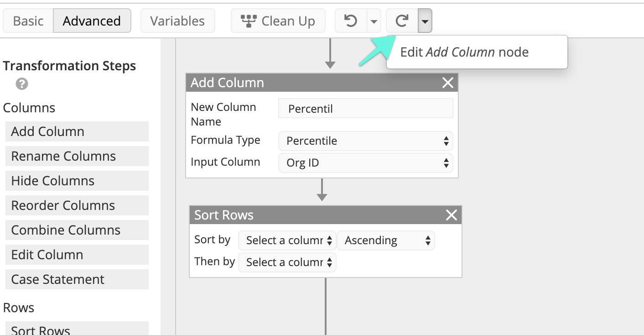Image resolution: width=644 pixels, height=335 pixels.
Task: Switch to the Basic tab
Action: (28, 21)
